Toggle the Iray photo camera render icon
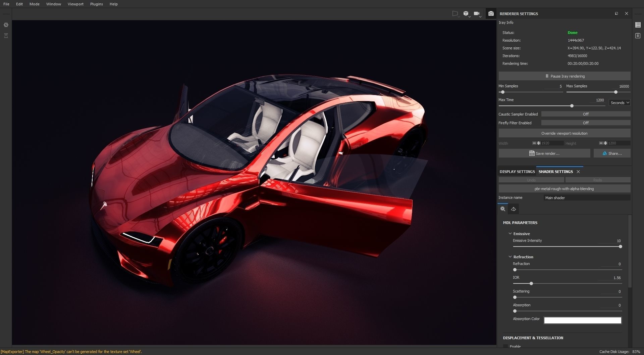 tap(491, 13)
